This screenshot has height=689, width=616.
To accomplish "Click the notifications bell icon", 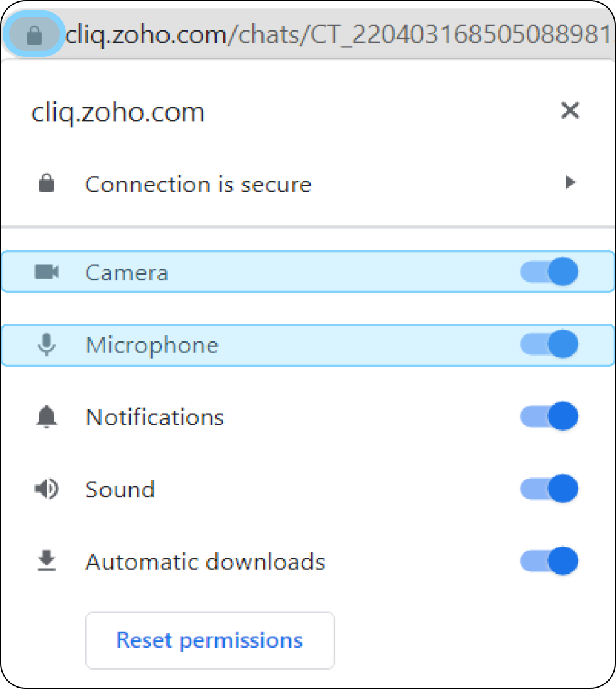I will (47, 416).
